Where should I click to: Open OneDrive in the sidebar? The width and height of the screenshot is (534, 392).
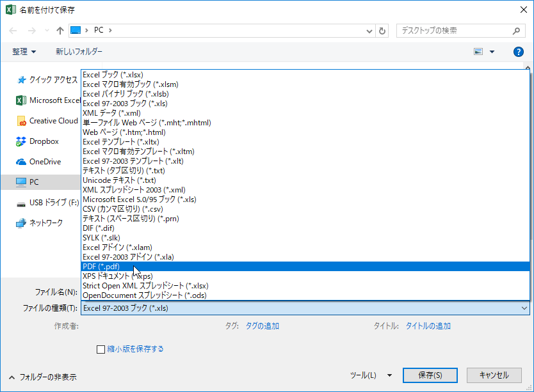tap(38, 162)
